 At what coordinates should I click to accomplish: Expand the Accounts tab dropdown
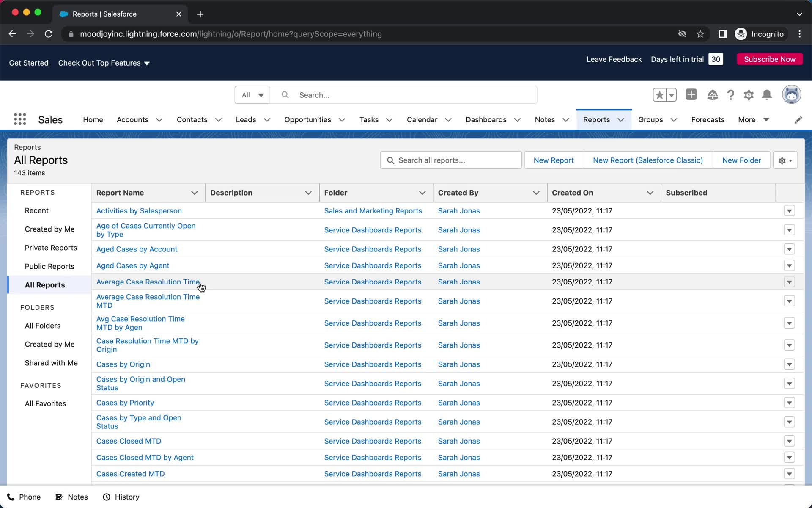(x=159, y=120)
